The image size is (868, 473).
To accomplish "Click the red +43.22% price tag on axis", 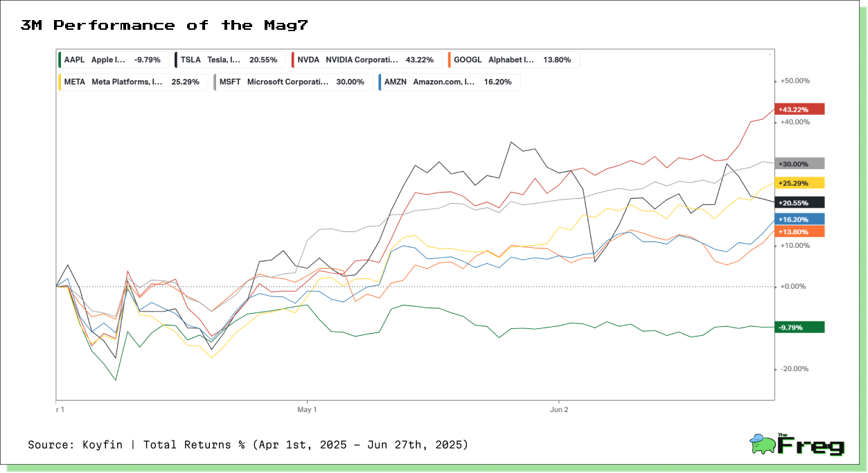I will (800, 109).
